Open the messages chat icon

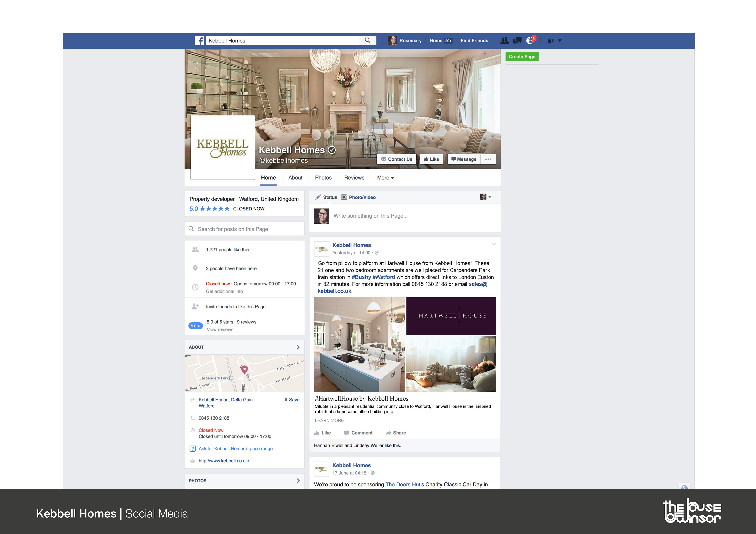point(517,41)
